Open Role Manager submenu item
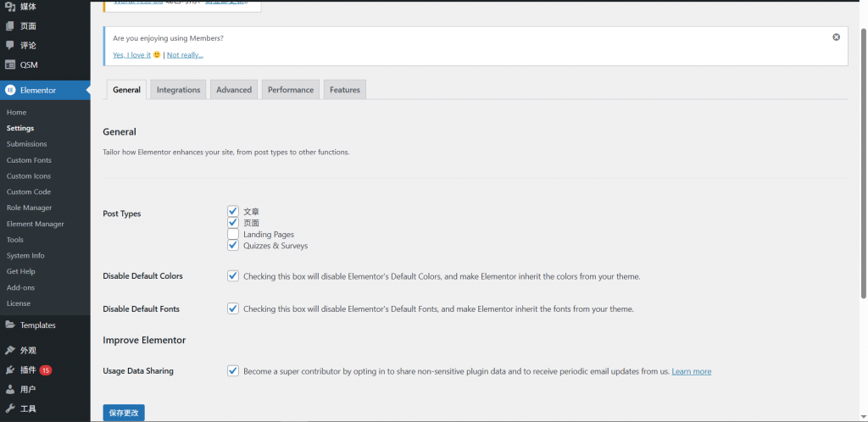The height and width of the screenshot is (422, 868). [30, 208]
